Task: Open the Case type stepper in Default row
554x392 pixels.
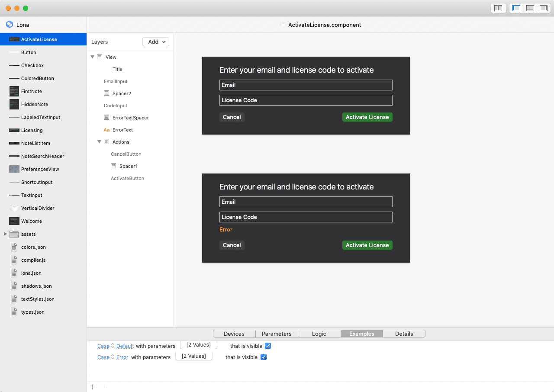Action: tap(113, 346)
